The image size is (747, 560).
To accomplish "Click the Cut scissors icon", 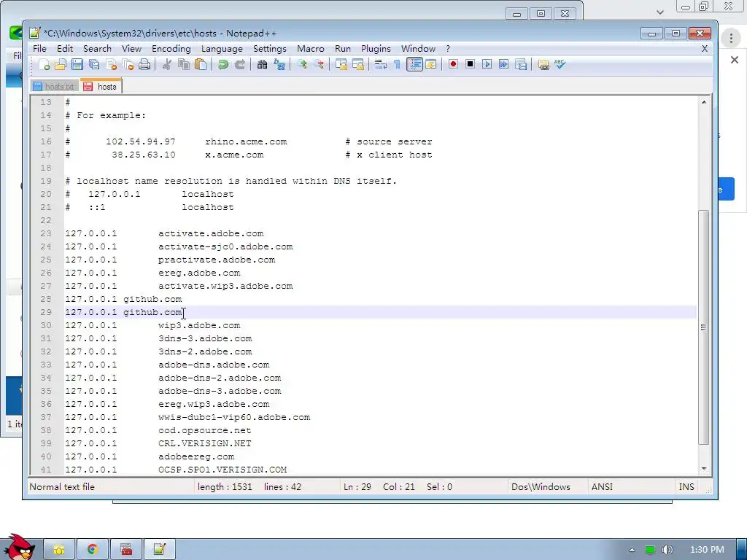I will pyautogui.click(x=166, y=64).
